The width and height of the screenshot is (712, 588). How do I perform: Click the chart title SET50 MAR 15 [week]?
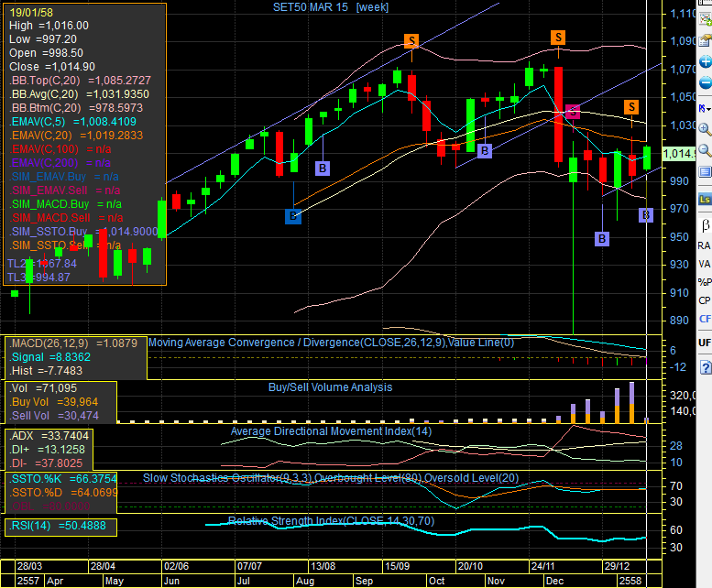[x=331, y=7]
